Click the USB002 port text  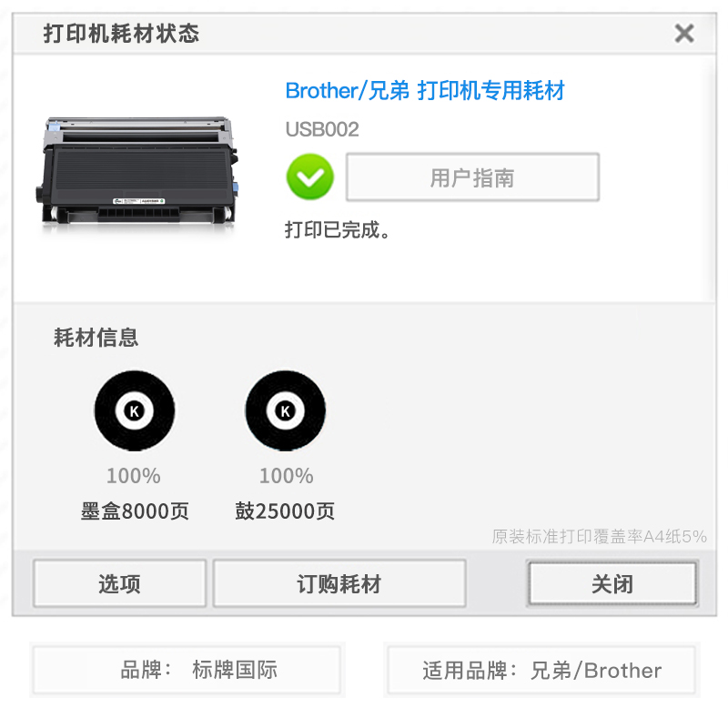(x=322, y=129)
